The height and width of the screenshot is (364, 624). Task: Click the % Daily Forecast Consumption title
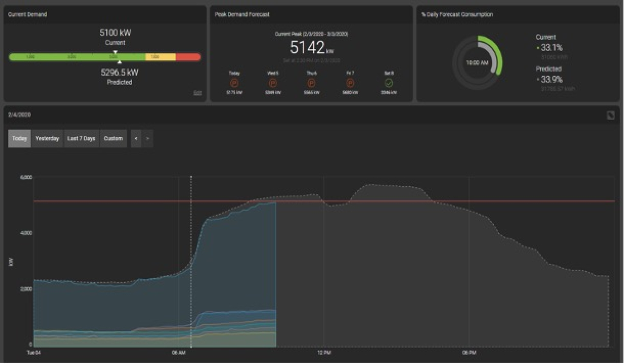[x=457, y=14]
